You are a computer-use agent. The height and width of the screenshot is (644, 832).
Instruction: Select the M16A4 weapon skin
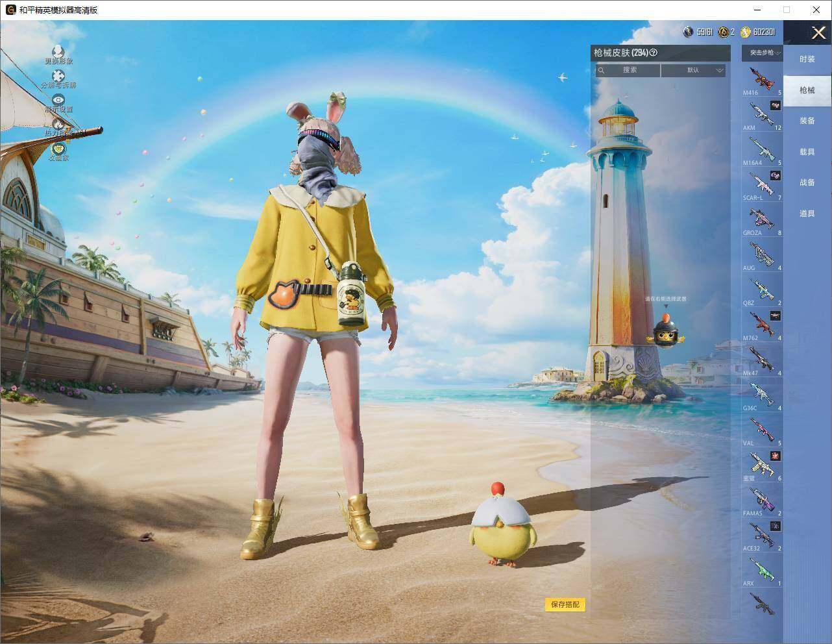click(x=762, y=151)
